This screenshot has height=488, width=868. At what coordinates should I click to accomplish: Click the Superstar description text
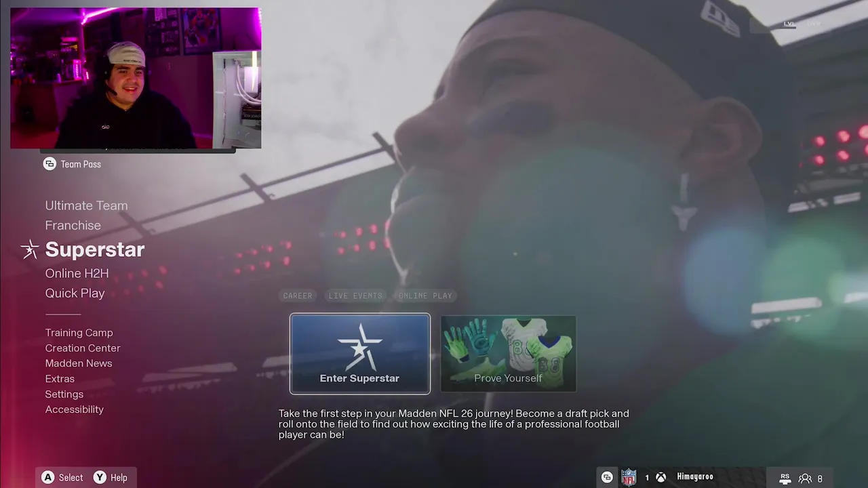coord(454,424)
